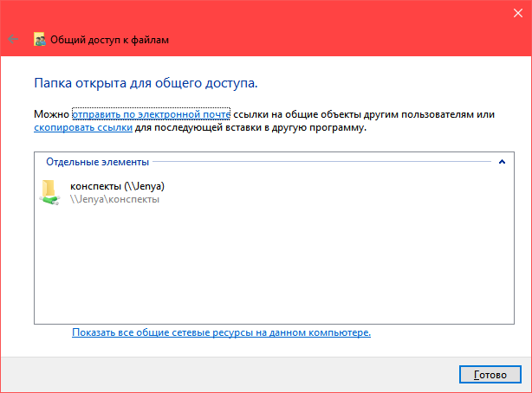Select the конспекты (\\Jenya) item name
This screenshot has height=393, width=532.
pos(117,186)
